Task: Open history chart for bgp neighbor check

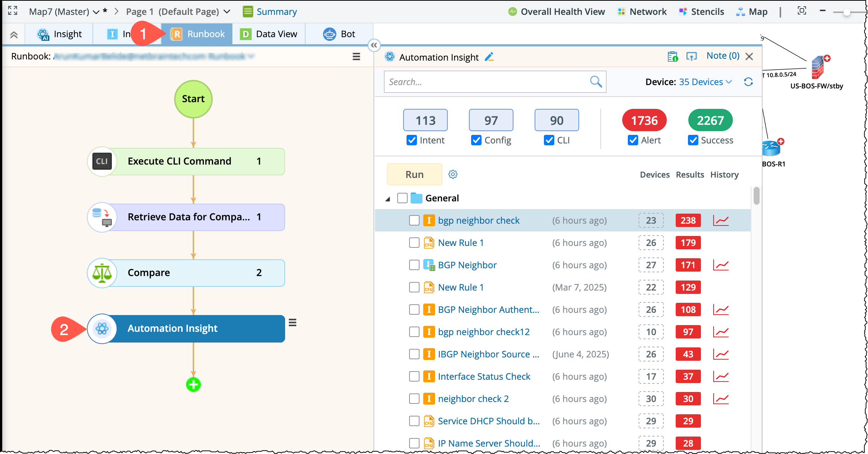Action: pos(721,220)
